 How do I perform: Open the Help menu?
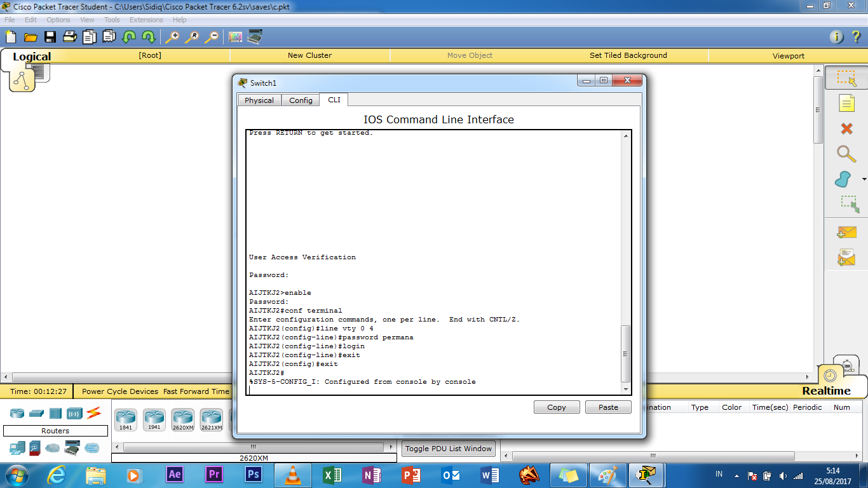(x=180, y=20)
